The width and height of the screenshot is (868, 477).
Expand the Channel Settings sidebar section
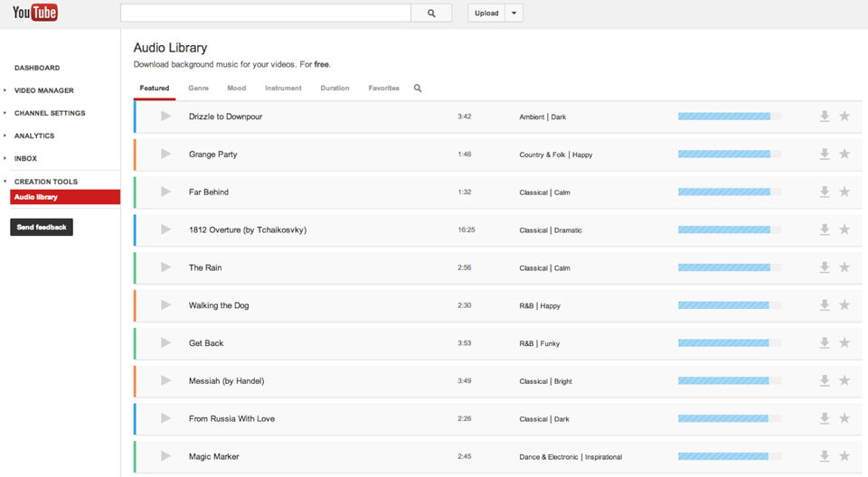[x=49, y=113]
